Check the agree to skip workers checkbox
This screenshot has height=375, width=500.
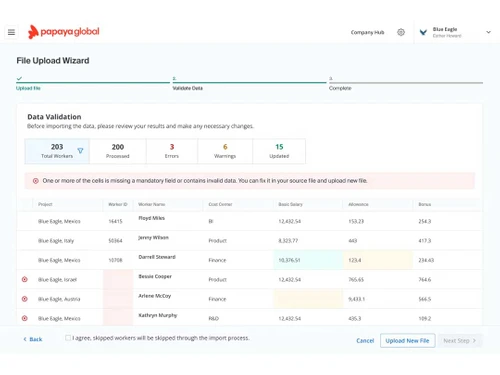coord(68,338)
